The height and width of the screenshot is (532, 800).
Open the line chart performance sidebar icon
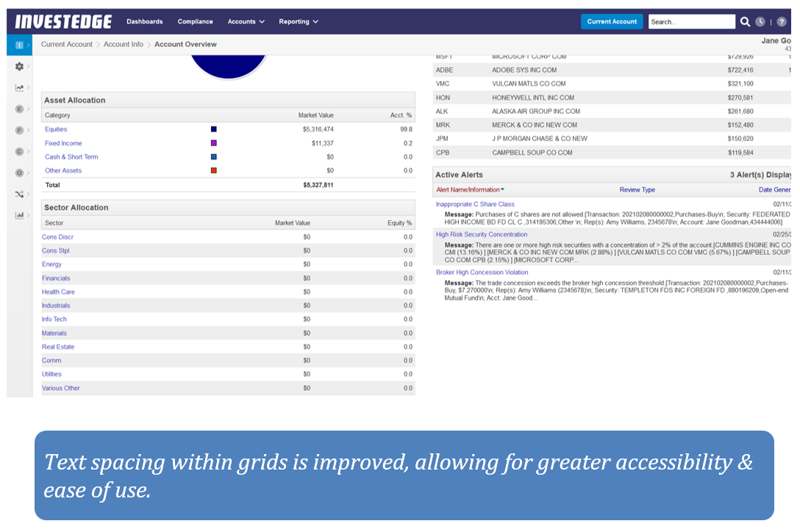[19, 87]
